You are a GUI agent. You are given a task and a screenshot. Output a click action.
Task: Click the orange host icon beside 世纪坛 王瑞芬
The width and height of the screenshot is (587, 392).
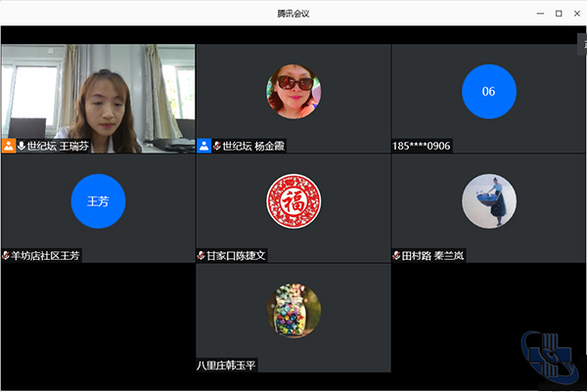pos(9,146)
